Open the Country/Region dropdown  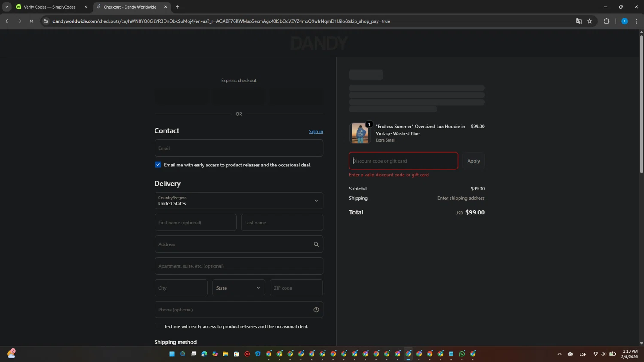pos(239,201)
